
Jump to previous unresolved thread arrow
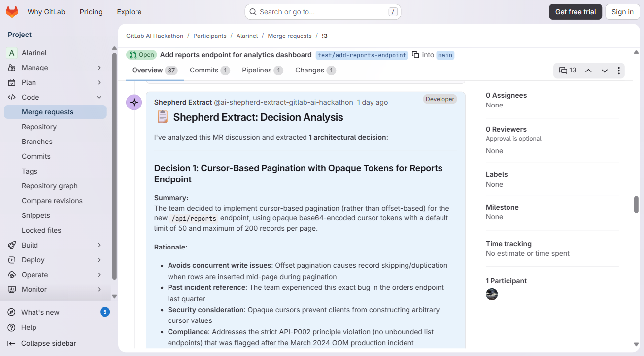click(x=588, y=71)
